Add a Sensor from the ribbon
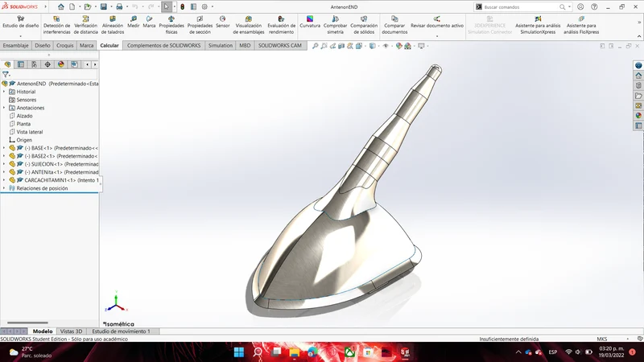Viewport: 644px width, 362px height. (223, 23)
